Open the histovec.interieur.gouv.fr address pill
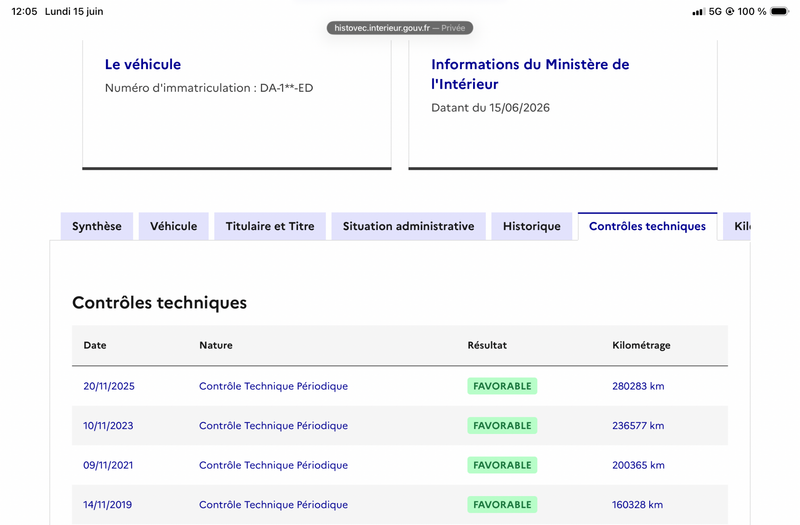800x525 pixels. click(x=399, y=28)
